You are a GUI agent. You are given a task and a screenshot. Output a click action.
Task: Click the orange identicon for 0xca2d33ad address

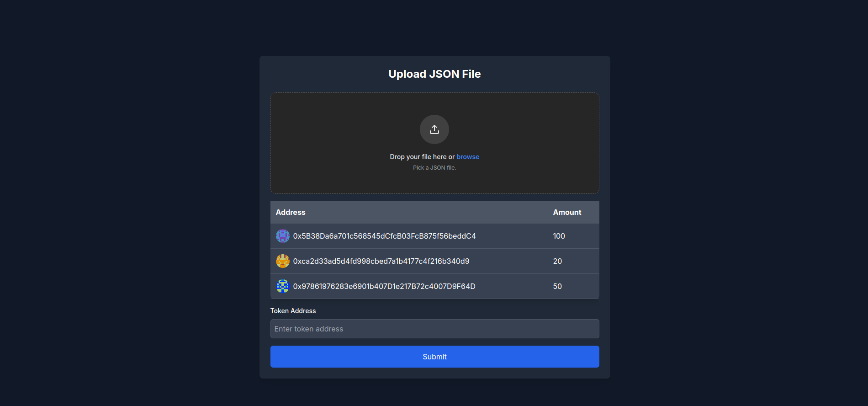click(283, 261)
